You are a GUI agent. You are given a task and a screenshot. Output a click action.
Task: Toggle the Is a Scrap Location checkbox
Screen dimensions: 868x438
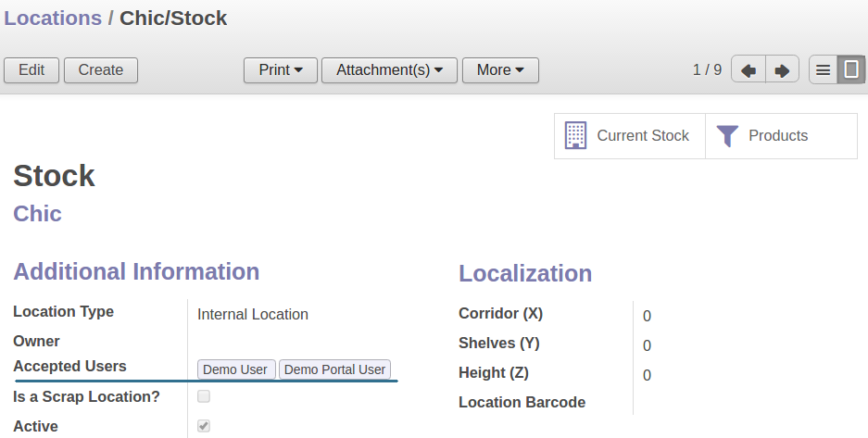[x=204, y=396]
